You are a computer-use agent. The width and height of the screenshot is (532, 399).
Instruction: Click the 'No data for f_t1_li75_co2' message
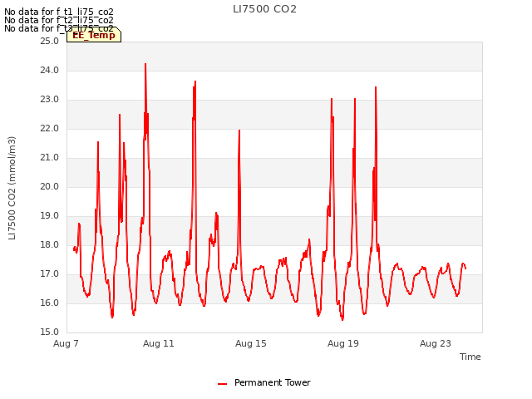tap(59, 12)
